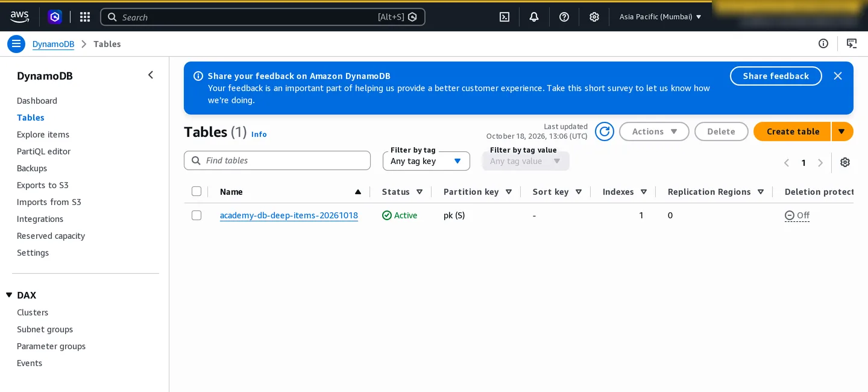Open the Info link next to Tables
This screenshot has height=392, width=868.
point(259,134)
